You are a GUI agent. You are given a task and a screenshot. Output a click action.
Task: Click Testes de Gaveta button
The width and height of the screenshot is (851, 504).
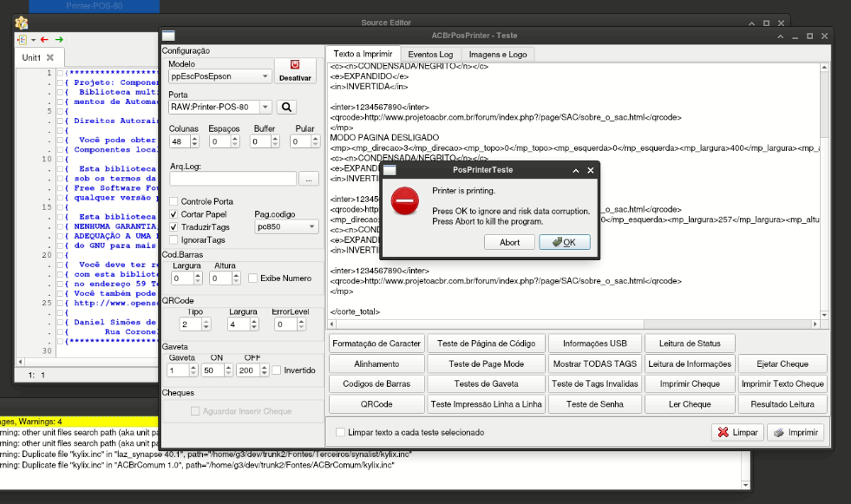[487, 384]
